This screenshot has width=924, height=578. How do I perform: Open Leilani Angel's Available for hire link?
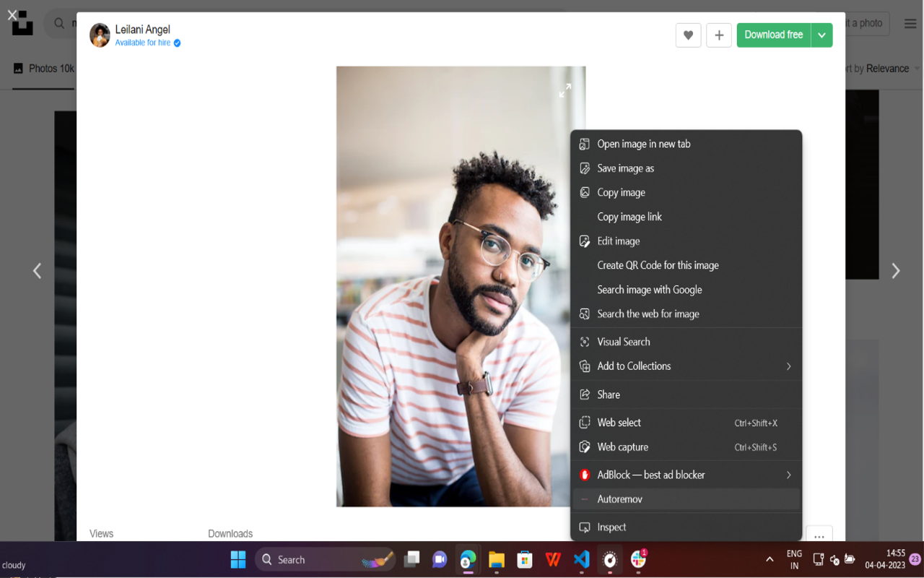coord(142,42)
